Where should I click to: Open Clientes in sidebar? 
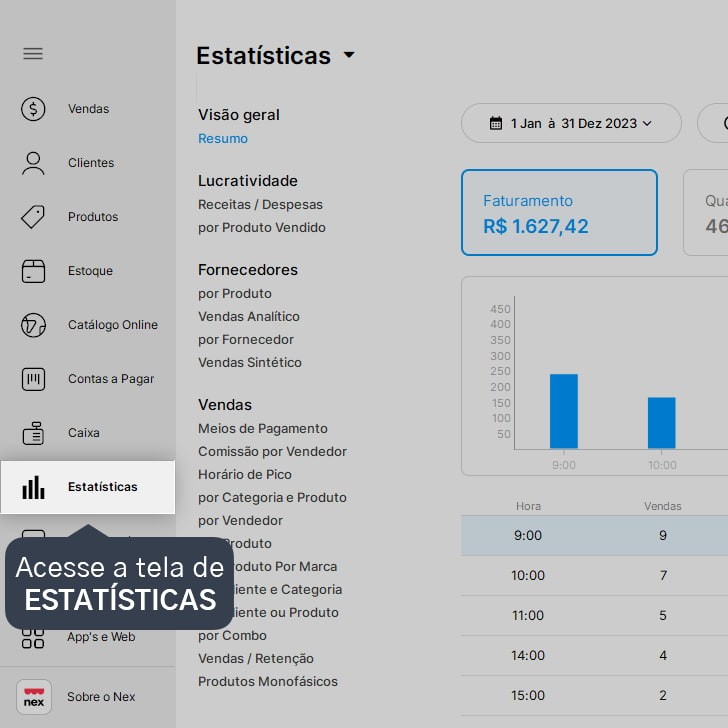click(x=91, y=163)
